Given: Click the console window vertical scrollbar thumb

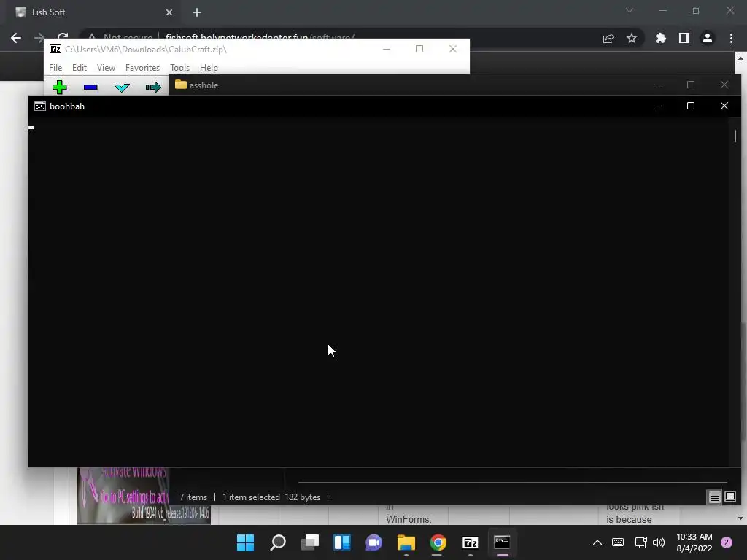Looking at the screenshot, I should 735,136.
